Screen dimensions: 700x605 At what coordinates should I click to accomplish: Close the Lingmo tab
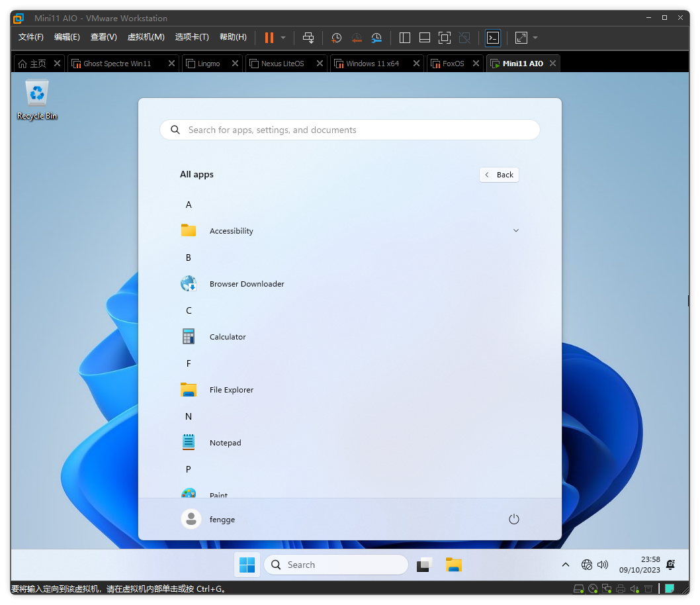[235, 64]
